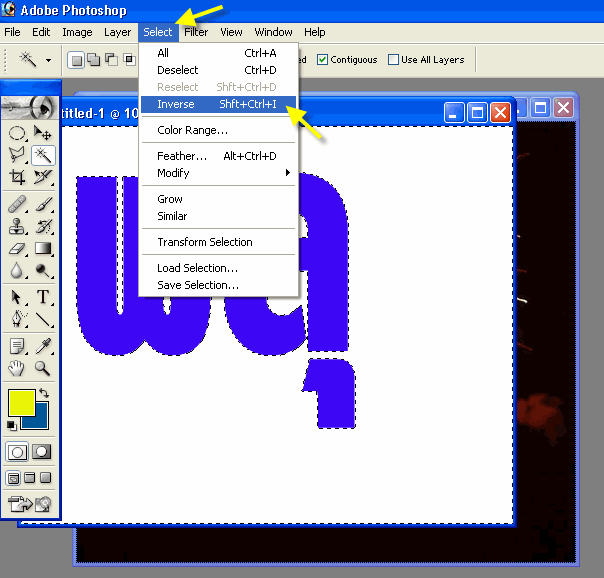
Task: Choose Save Selection menu item
Action: coord(218,285)
